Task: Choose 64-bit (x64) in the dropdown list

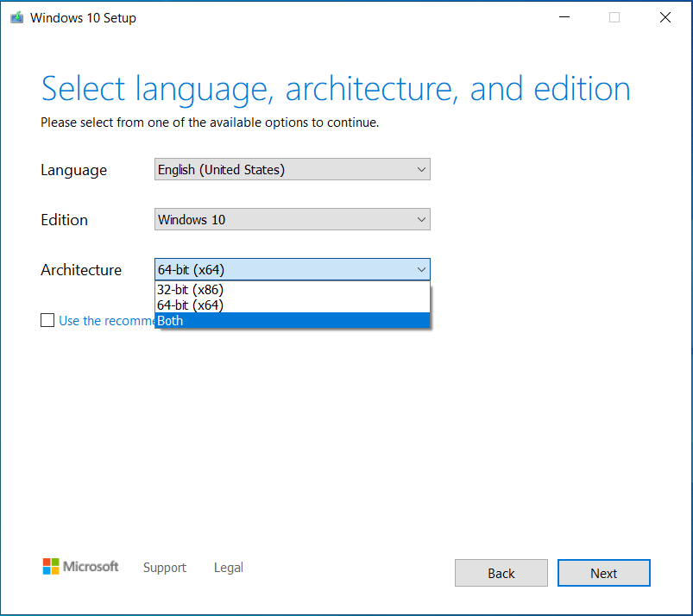Action: click(x=293, y=305)
